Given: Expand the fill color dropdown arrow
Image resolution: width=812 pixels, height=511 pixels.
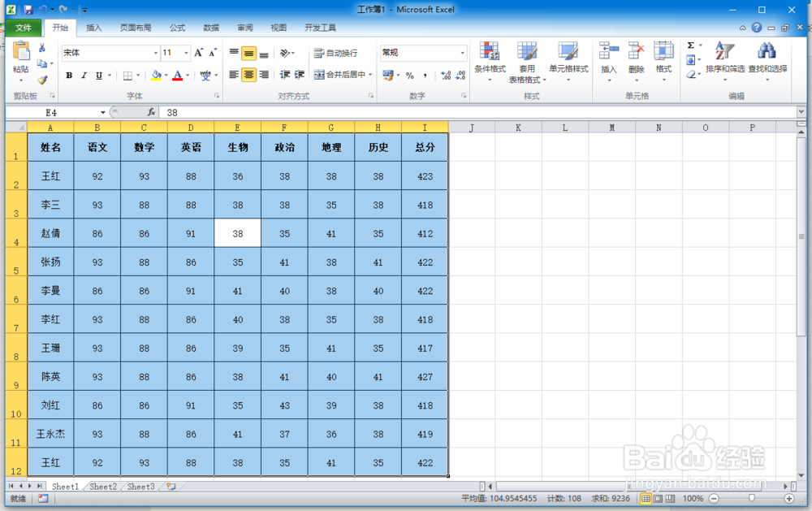Looking at the screenshot, I should 166,75.
